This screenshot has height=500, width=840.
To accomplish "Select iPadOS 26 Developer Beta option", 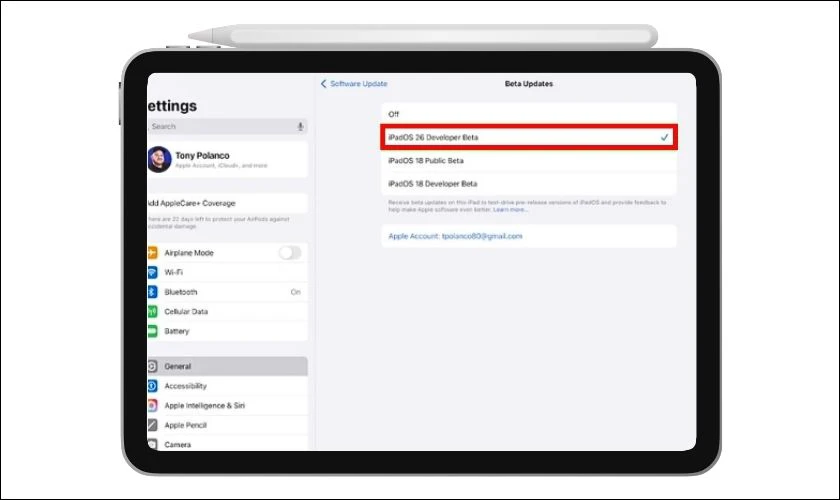I will (529, 137).
